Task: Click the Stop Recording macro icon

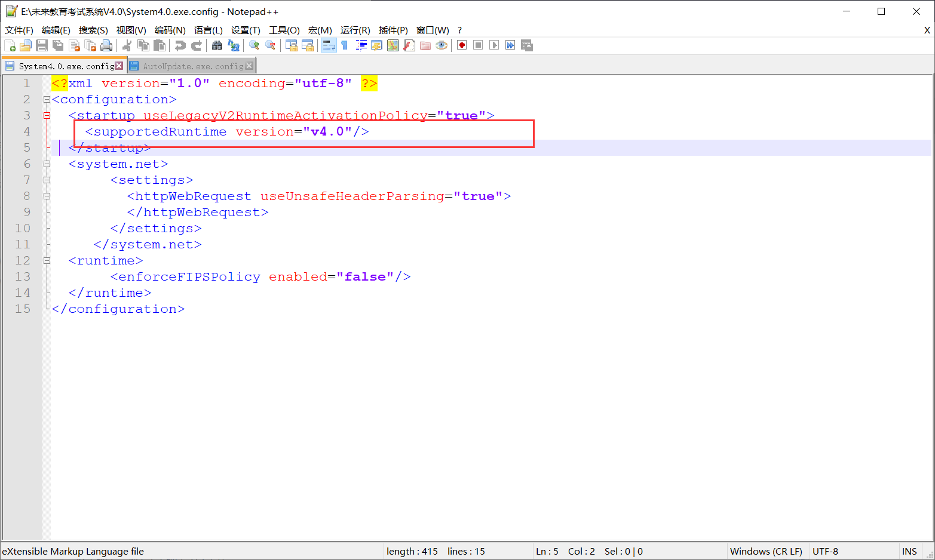Action: pyautogui.click(x=478, y=45)
